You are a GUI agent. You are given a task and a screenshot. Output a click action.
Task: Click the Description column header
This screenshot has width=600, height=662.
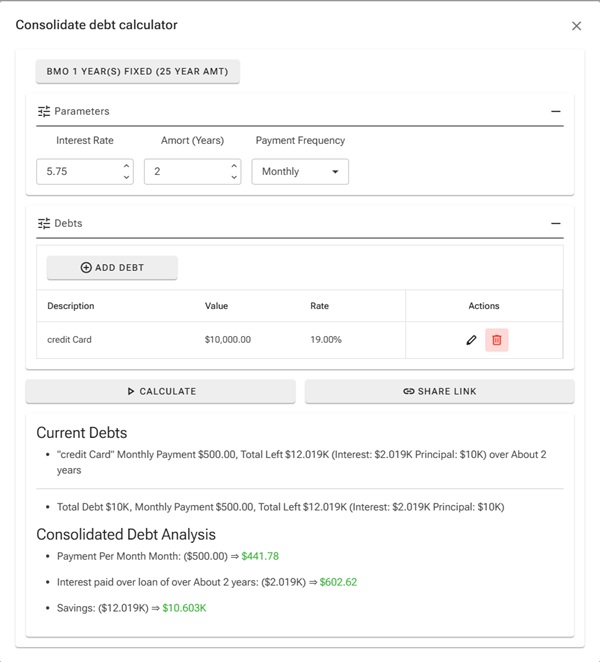coord(71,306)
